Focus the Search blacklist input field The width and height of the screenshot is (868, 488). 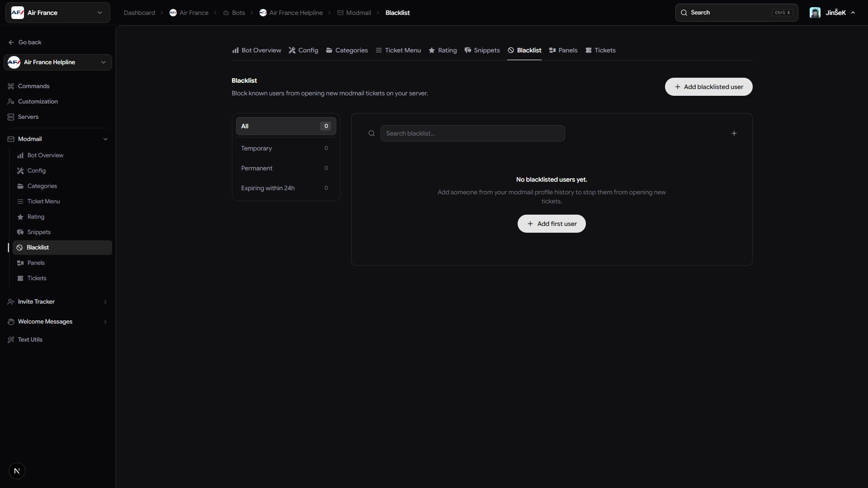coord(472,133)
